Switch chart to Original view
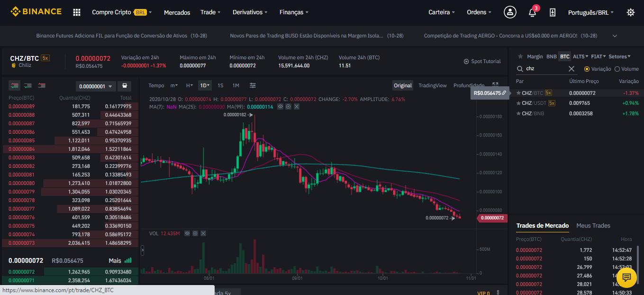644x295 pixels. 403,85
